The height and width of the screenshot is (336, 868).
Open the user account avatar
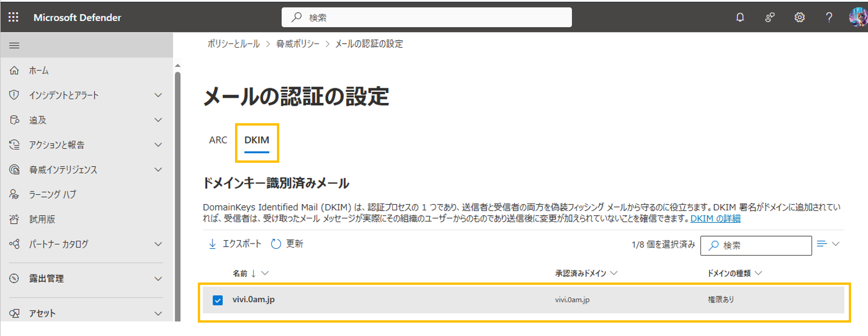(x=858, y=17)
